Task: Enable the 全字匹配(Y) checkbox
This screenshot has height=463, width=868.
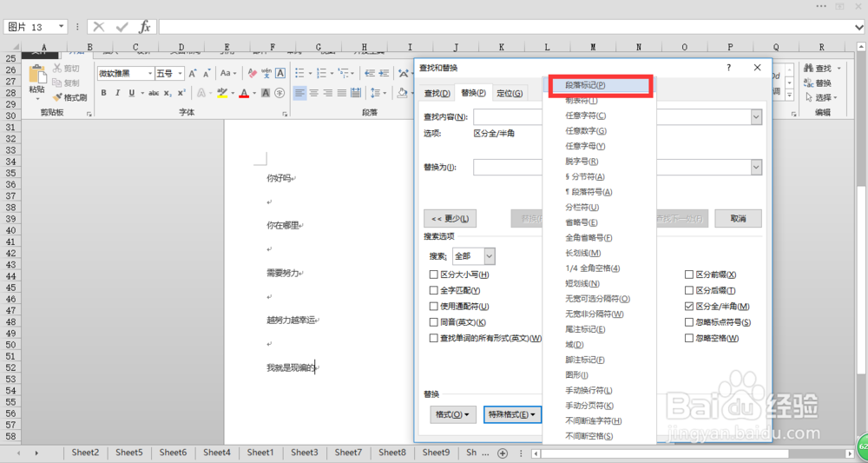Action: (x=433, y=290)
